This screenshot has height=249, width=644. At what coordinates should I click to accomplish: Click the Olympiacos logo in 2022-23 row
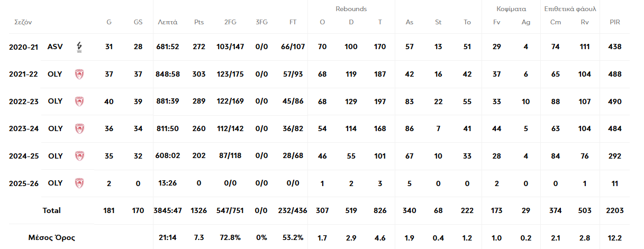click(79, 102)
